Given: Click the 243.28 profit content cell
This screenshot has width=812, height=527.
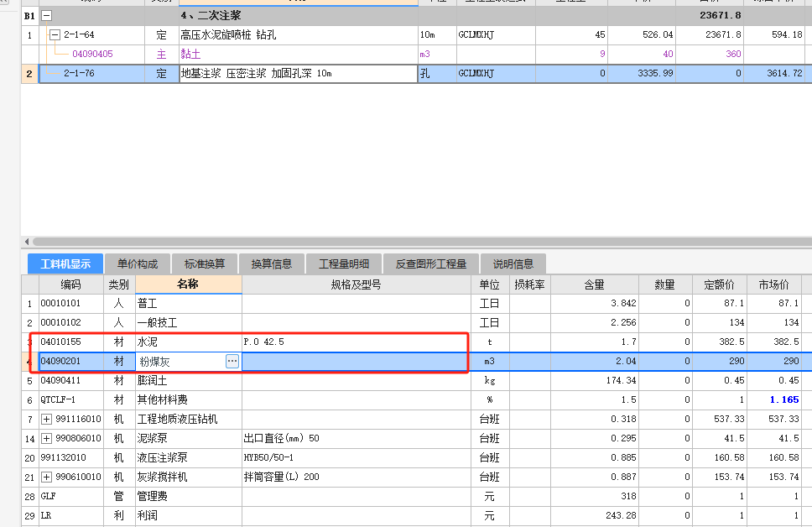Looking at the screenshot, I should [595, 515].
